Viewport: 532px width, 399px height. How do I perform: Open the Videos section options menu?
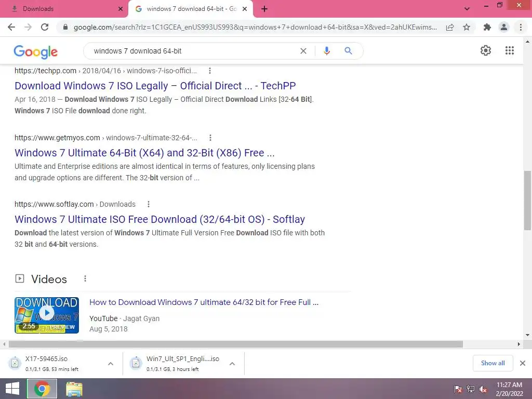click(x=85, y=278)
